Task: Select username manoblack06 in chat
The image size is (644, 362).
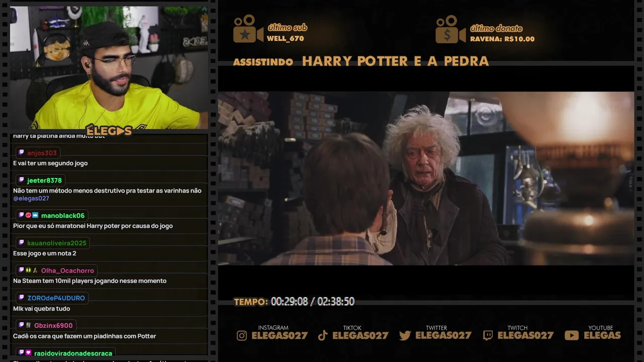Action: pos(63,216)
